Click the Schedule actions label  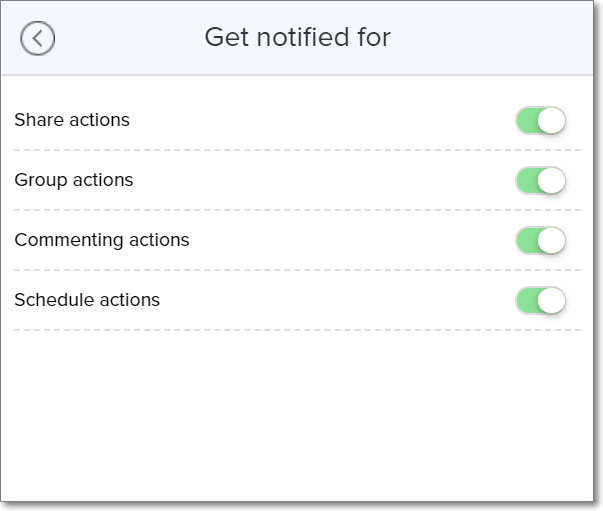(x=87, y=300)
